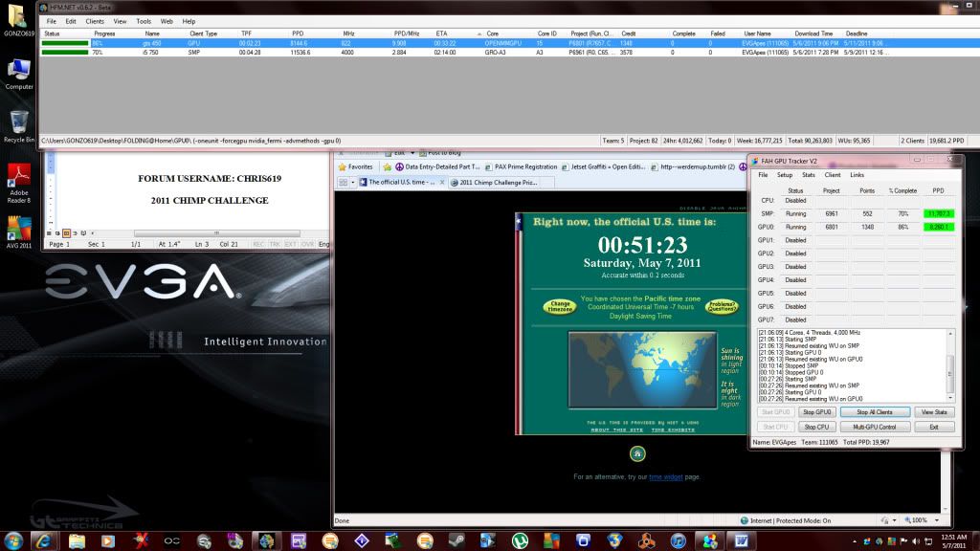
Task: Open Internet Explorer from the taskbar
Action: [x=45, y=540]
